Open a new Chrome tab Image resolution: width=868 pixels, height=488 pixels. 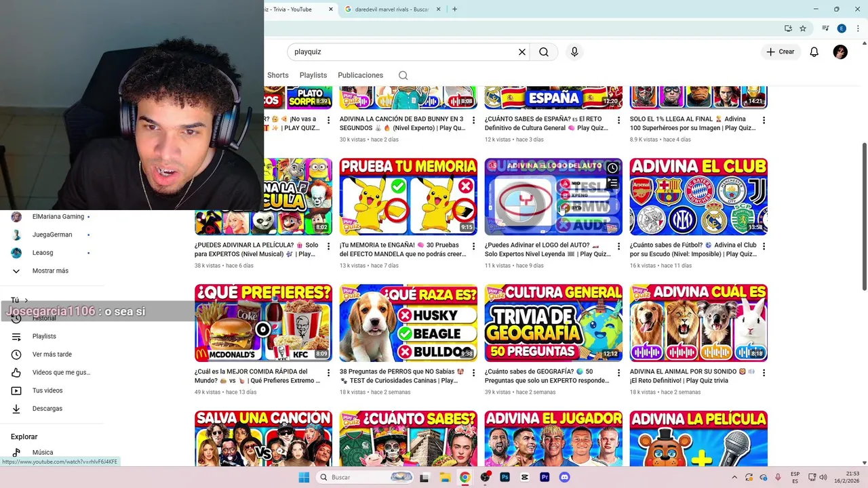click(454, 9)
